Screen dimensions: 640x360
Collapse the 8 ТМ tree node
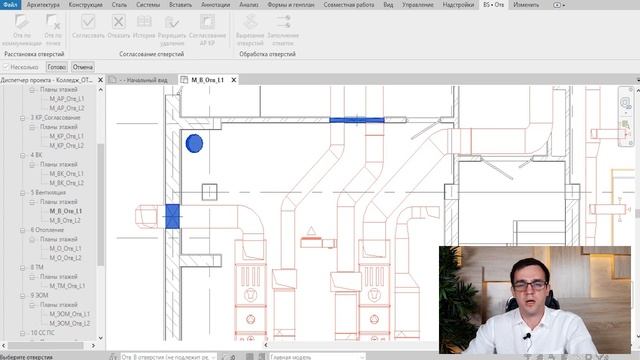(x=23, y=267)
